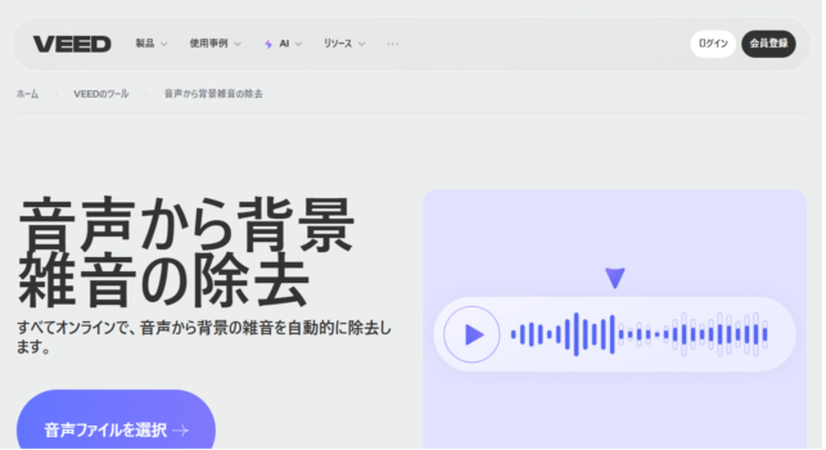The height and width of the screenshot is (450, 826).
Task: Click the VEED logo
Action: click(72, 44)
